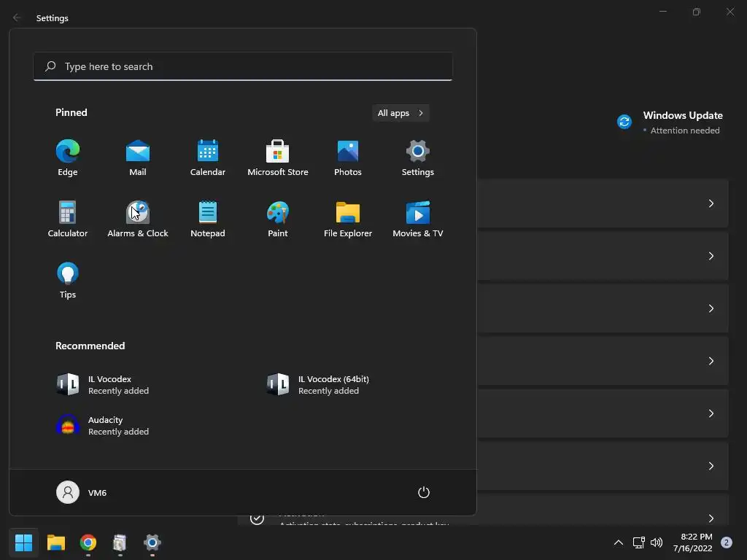Launch Movies & TV
Image resolution: width=747 pixels, height=560 pixels.
[x=418, y=219]
